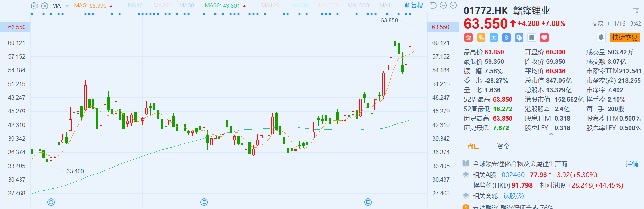Click the 63.850 high price label on chart
The height and width of the screenshot is (209, 644).
[389, 20]
